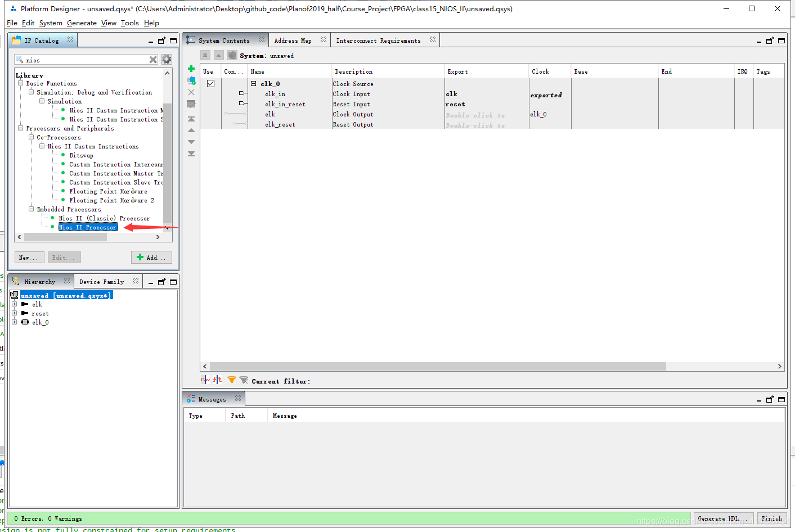
Task: Collapse Nios II Custom Instructions node
Action: click(42, 146)
